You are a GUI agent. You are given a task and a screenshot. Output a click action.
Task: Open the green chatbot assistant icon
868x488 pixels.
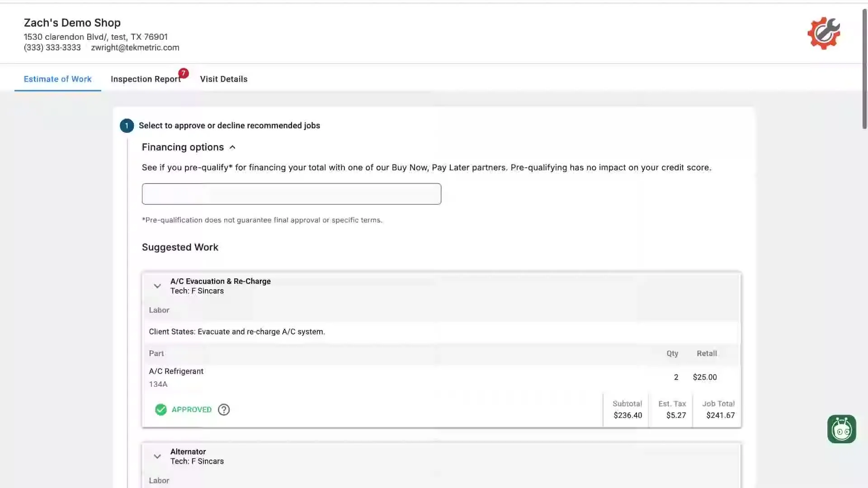coord(841,429)
